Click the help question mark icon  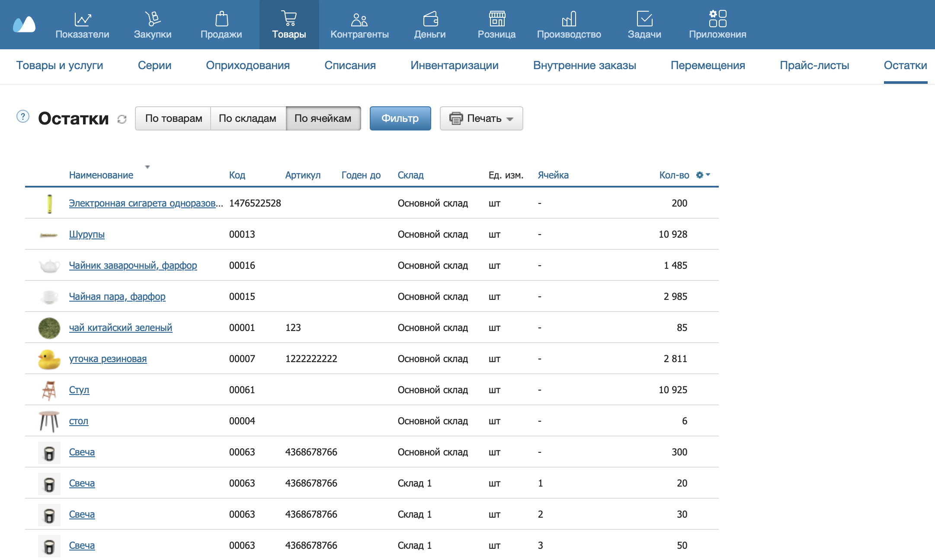point(23,117)
